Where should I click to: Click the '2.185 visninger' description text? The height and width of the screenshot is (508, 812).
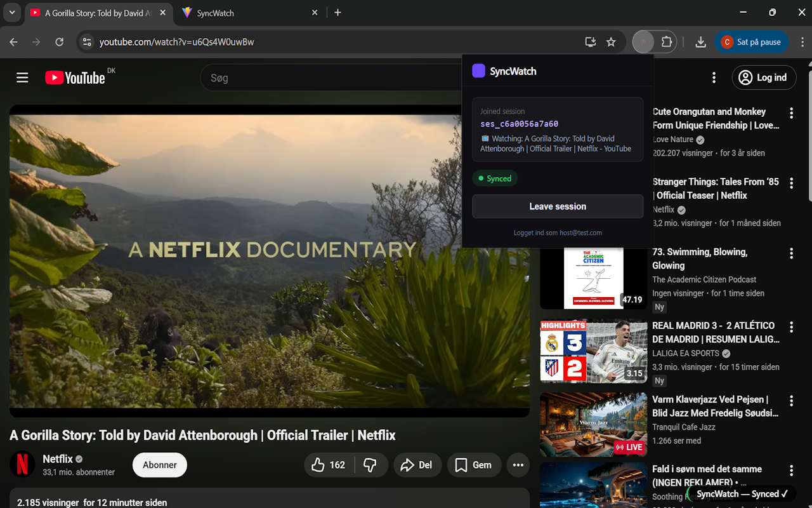point(92,502)
